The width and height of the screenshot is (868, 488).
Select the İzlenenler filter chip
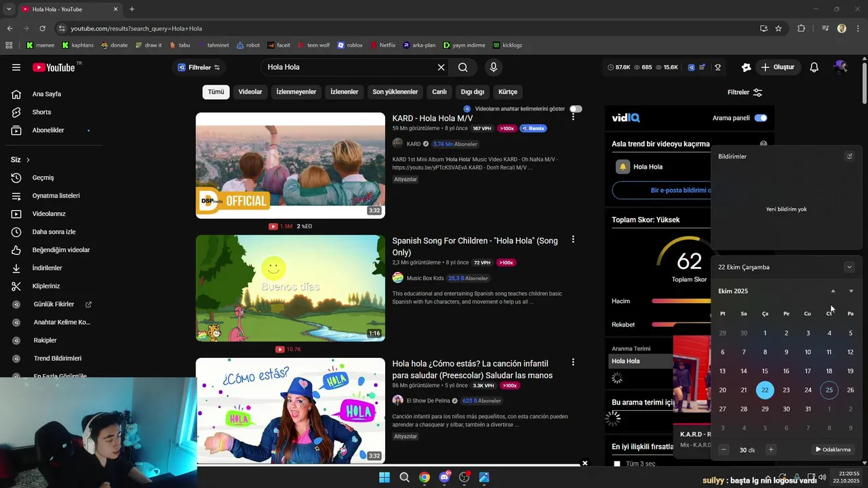point(344,92)
